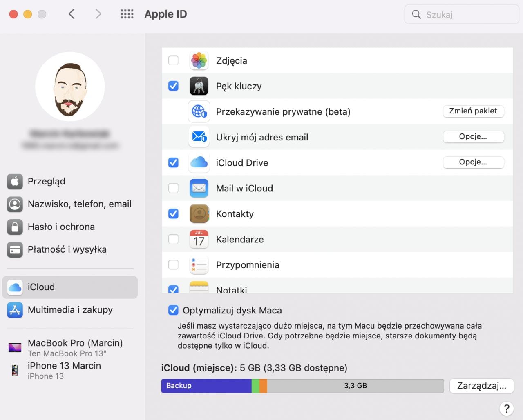Click the Keychain (Pęk kluczy) icon

pyautogui.click(x=199, y=86)
